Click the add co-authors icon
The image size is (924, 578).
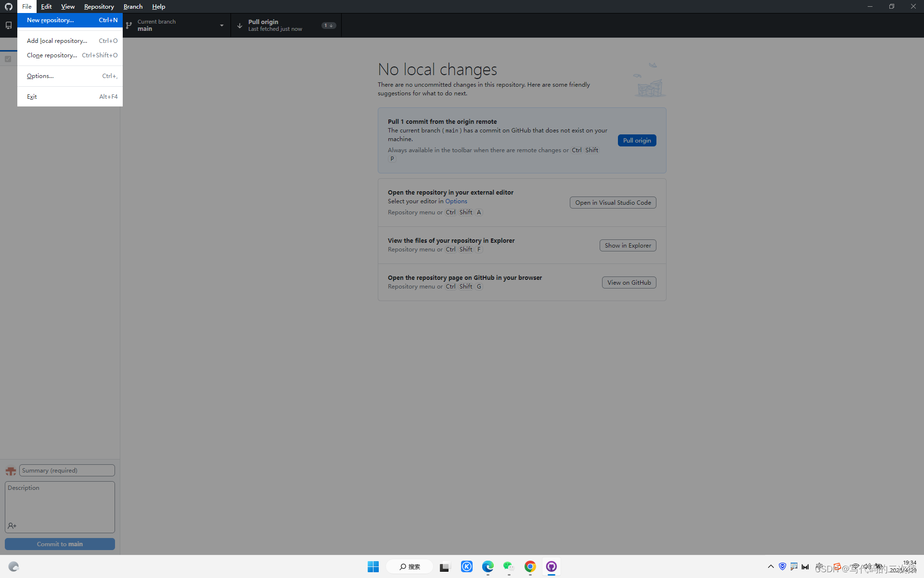coord(12,525)
